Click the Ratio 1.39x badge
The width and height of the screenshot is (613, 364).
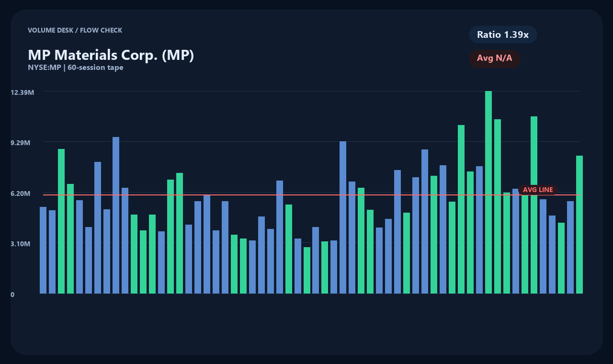[503, 34]
